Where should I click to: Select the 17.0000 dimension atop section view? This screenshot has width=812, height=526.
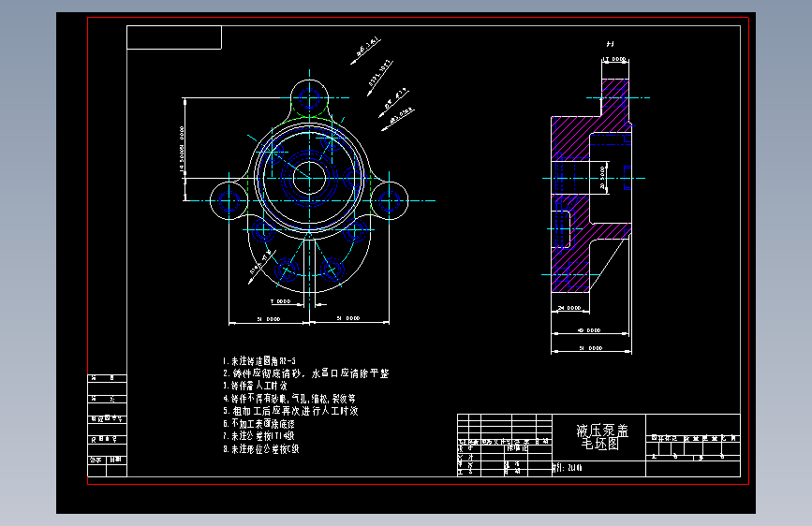tap(614, 60)
